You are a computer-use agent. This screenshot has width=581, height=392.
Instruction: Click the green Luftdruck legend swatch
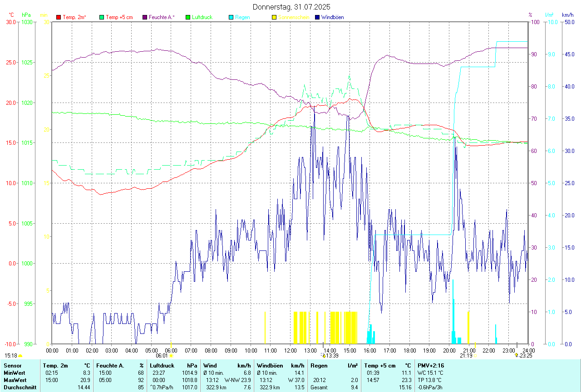coord(188,17)
